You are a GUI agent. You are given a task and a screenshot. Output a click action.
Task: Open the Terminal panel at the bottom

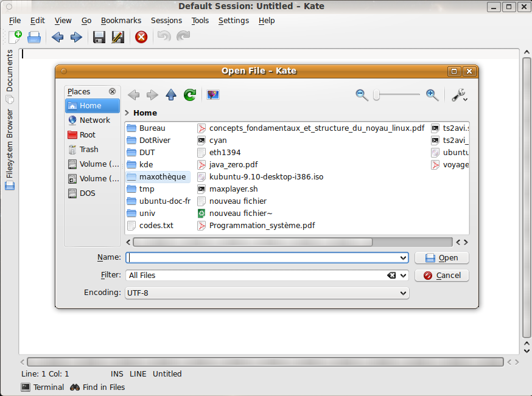pos(43,387)
